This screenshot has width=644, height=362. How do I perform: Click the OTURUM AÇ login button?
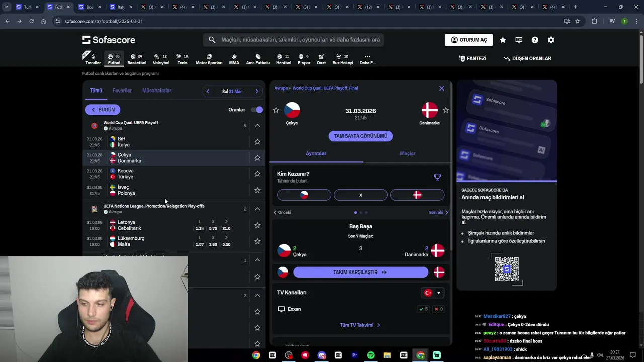tap(468, 40)
